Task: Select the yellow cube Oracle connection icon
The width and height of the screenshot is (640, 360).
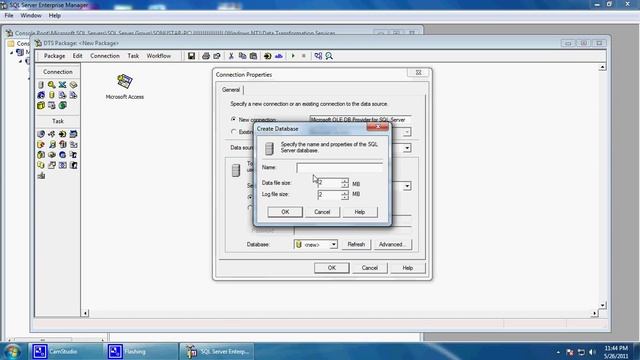Action: point(41,105)
